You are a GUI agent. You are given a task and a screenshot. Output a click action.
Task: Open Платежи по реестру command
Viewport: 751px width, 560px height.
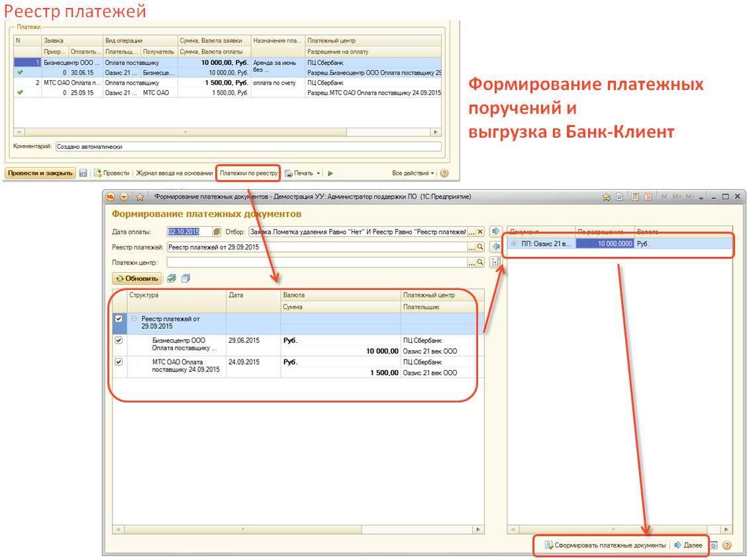click(248, 173)
